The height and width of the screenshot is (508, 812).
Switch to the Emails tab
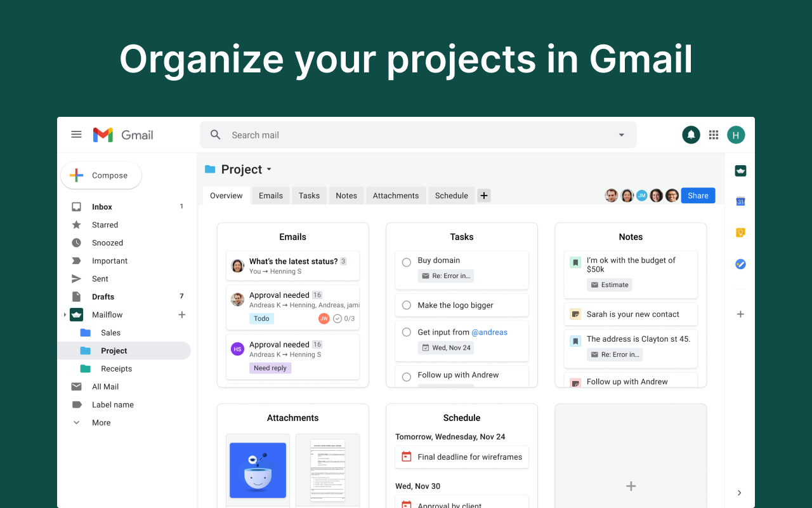click(x=270, y=196)
